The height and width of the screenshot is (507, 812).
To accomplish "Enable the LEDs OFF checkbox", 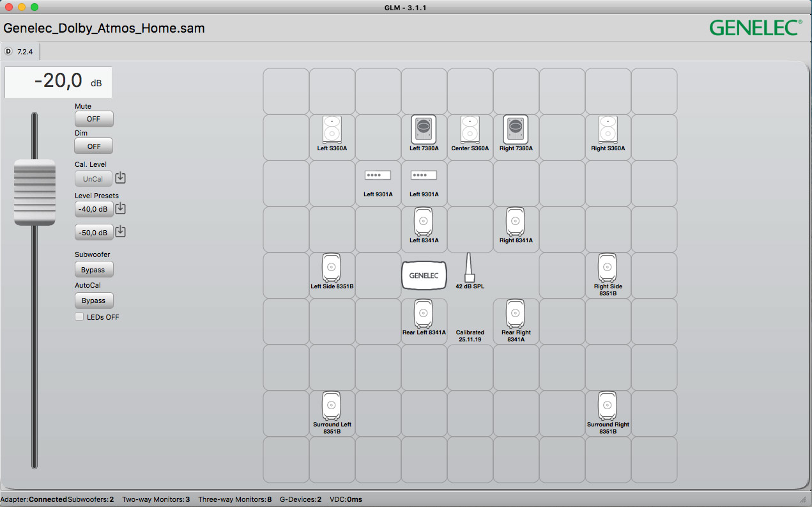I will pos(80,317).
